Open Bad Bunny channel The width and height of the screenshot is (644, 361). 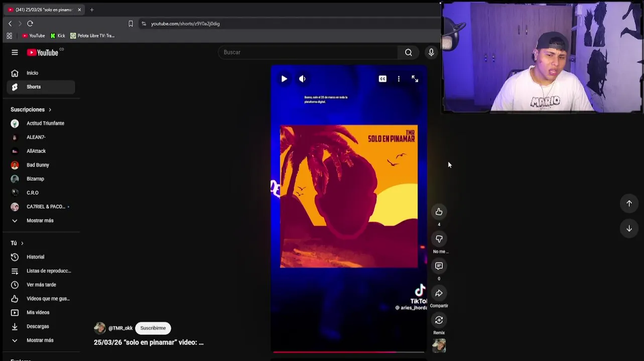[41, 165]
